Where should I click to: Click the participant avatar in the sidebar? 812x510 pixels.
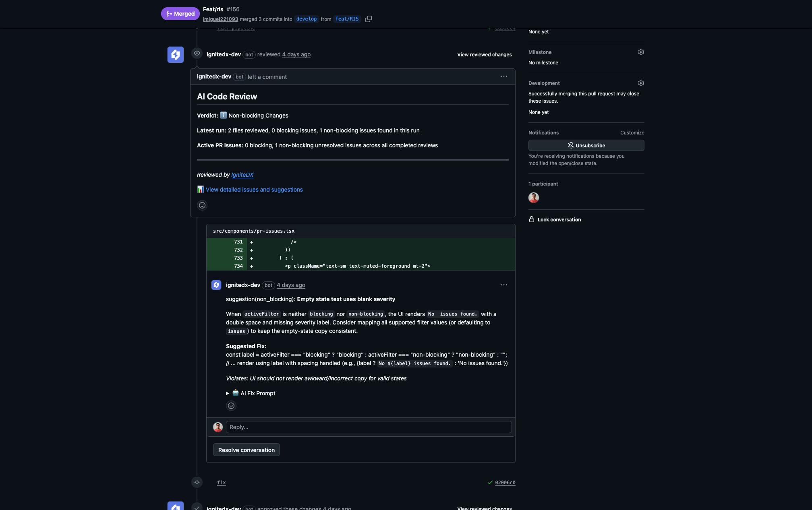coord(534,198)
